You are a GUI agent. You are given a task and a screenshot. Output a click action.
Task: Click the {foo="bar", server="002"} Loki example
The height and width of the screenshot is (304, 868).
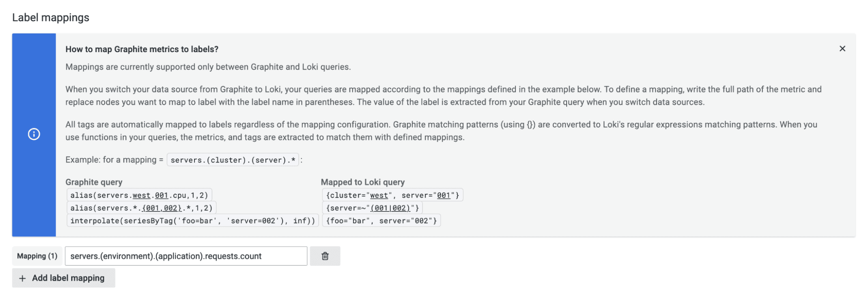[x=381, y=221]
